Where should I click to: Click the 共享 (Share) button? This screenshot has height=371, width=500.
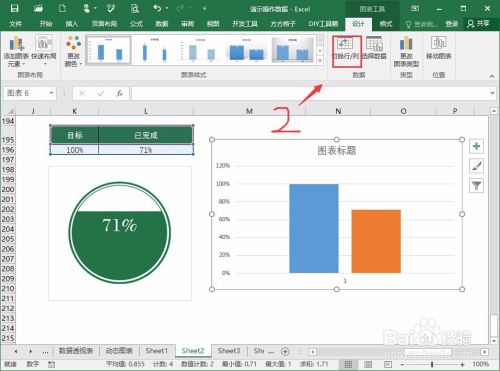tap(478, 24)
